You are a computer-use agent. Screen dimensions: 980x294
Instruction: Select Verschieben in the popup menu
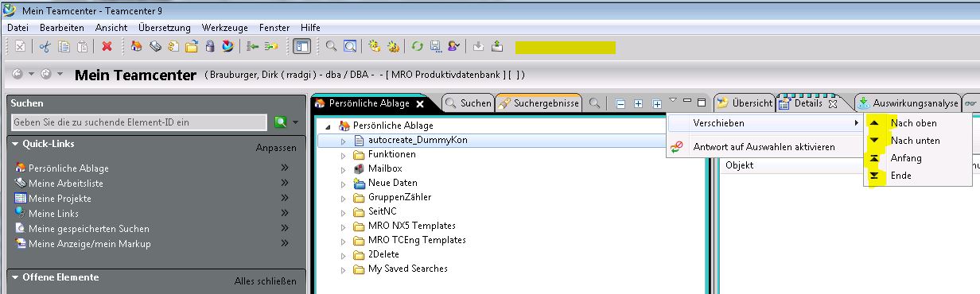[764, 123]
